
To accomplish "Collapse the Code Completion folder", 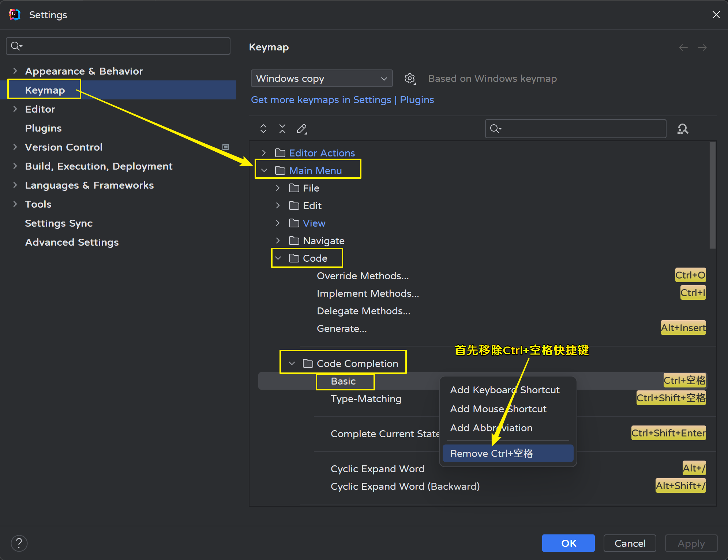I will [292, 363].
